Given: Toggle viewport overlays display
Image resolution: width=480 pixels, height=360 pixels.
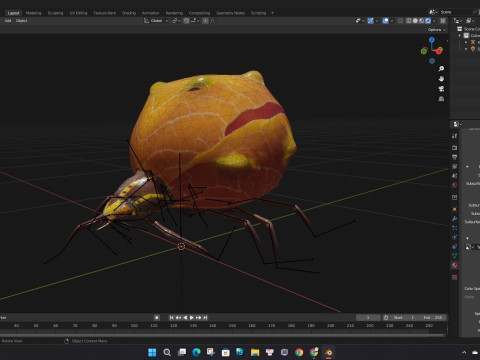Looking at the screenshot, I should [x=386, y=21].
